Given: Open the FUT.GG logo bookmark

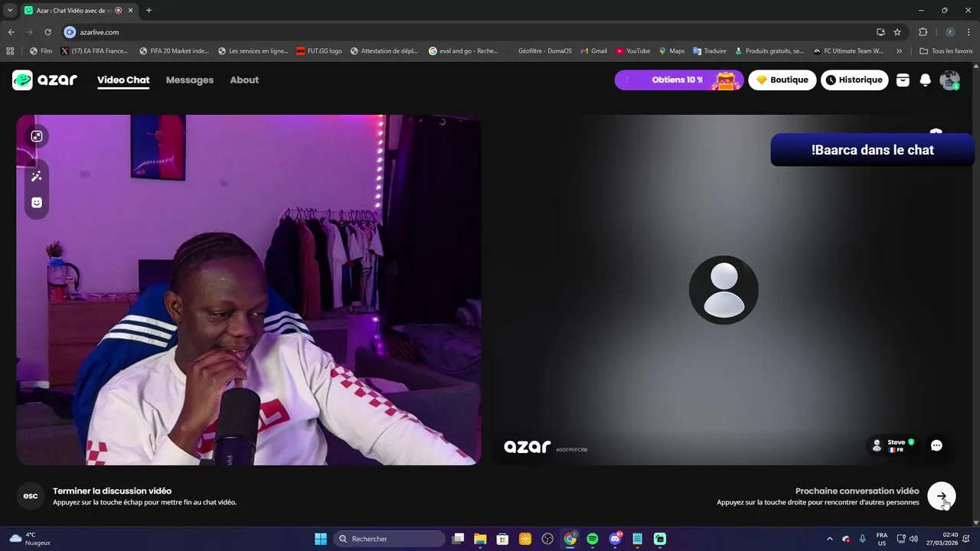Looking at the screenshot, I should (319, 51).
